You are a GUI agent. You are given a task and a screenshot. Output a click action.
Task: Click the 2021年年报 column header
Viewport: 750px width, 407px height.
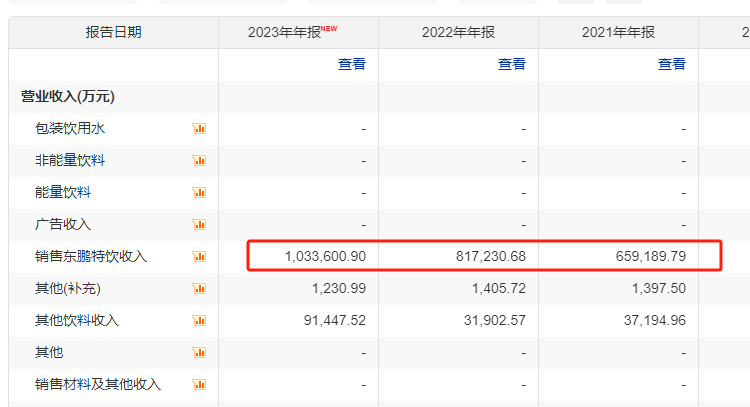[x=618, y=32]
